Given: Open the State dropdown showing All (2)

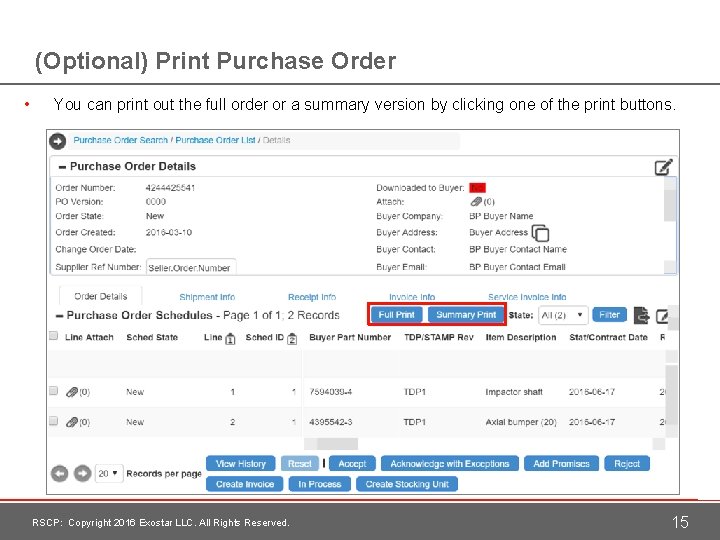Looking at the screenshot, I should [562, 315].
